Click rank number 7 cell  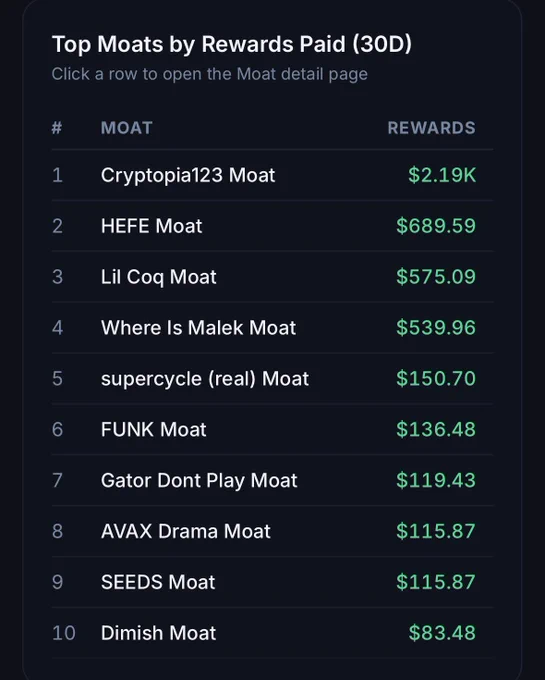pyautogui.click(x=57, y=481)
